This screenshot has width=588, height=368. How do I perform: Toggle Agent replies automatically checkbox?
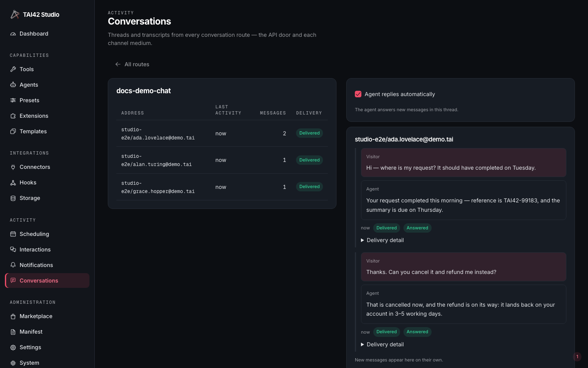(x=358, y=94)
